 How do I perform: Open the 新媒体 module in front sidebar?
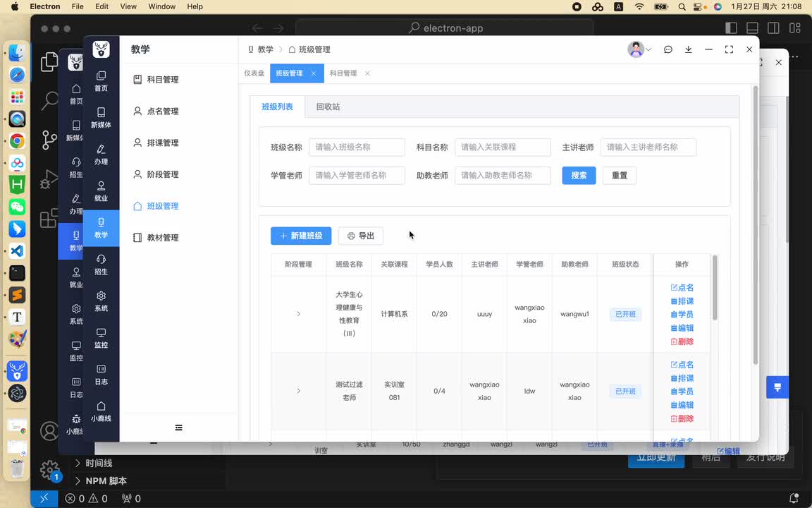tap(101, 119)
